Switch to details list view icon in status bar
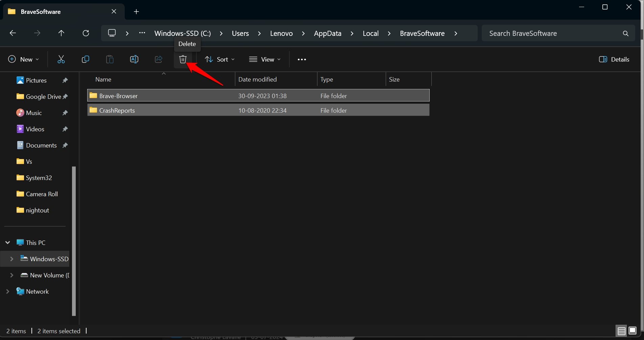644x340 pixels. tap(621, 331)
